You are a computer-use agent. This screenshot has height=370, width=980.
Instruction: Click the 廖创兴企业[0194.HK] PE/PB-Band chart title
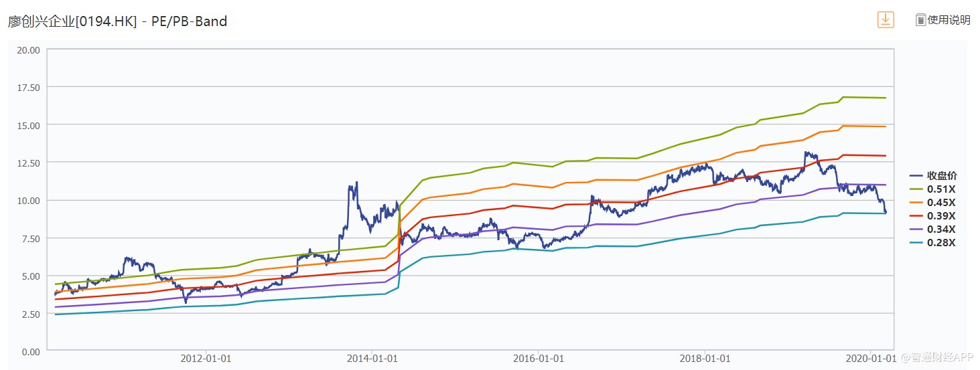pos(117,21)
